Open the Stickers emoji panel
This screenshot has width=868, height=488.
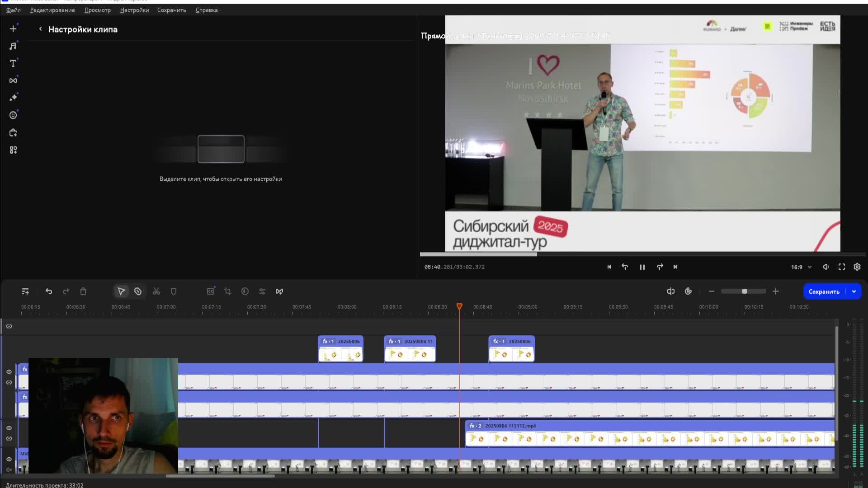coord(13,115)
